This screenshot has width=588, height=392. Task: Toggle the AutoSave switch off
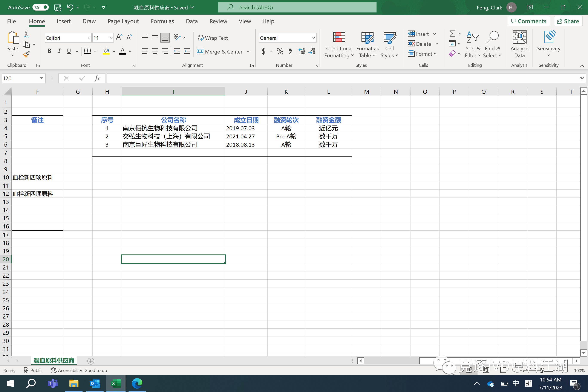pyautogui.click(x=41, y=7)
